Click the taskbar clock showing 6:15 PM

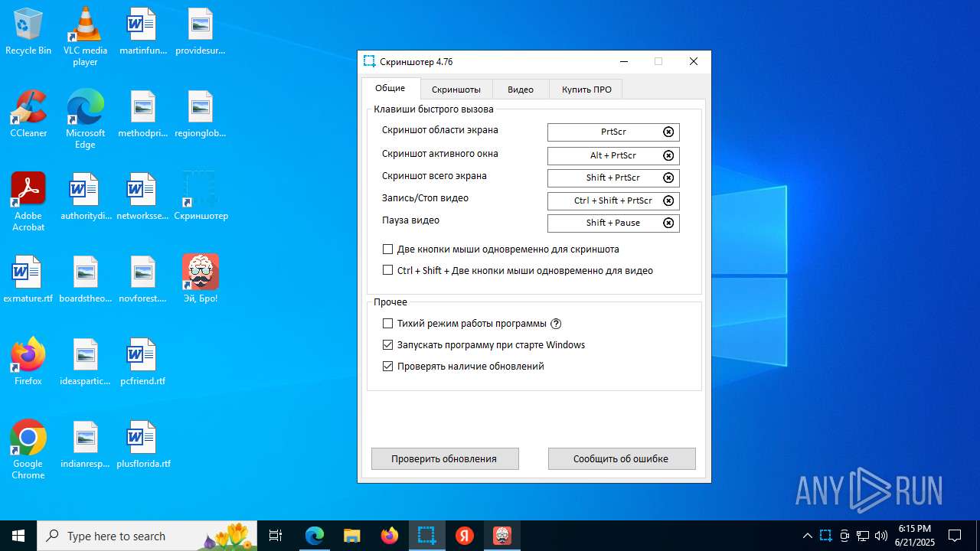point(915,536)
